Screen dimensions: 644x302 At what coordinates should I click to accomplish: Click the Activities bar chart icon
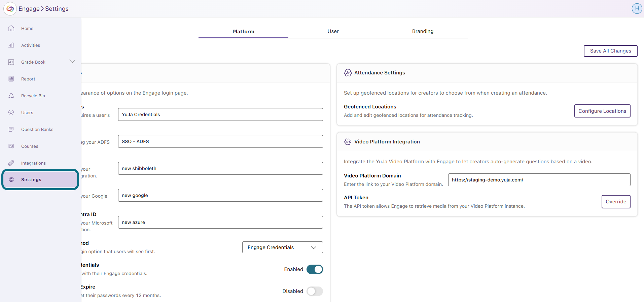point(11,45)
